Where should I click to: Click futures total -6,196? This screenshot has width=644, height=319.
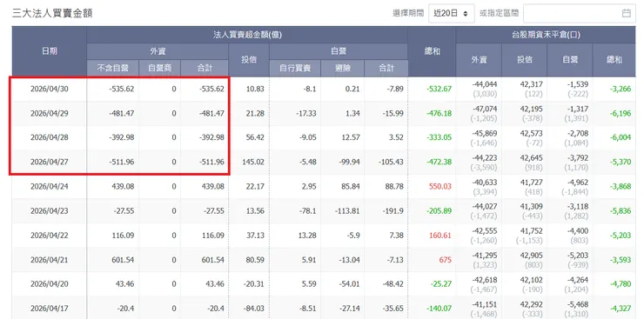coord(621,113)
